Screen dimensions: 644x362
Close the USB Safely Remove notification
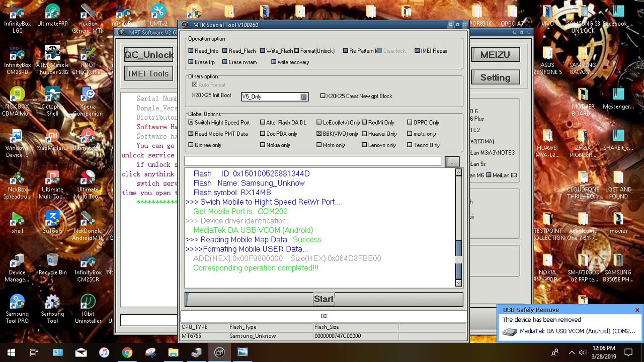pos(637,310)
